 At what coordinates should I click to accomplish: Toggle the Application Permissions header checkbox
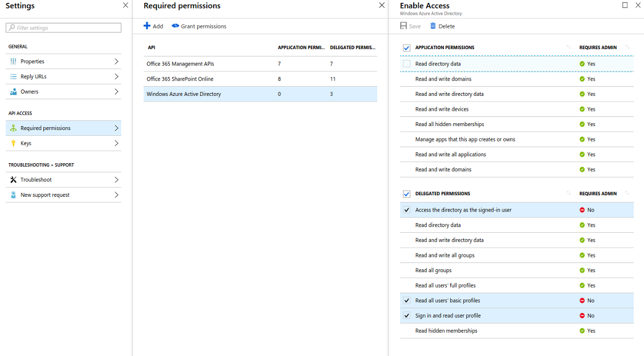coord(406,48)
